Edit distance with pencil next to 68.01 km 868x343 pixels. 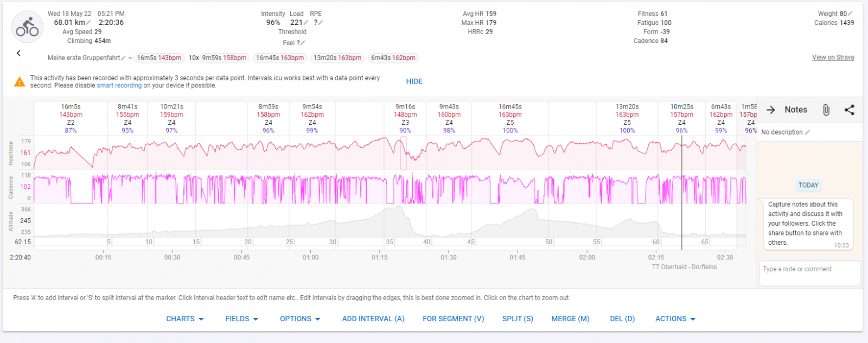pyautogui.click(x=88, y=23)
